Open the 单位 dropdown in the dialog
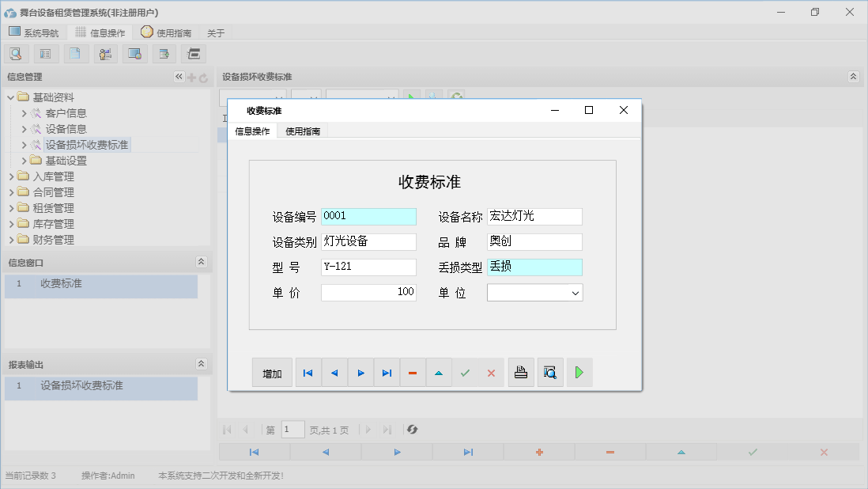 [x=576, y=292]
